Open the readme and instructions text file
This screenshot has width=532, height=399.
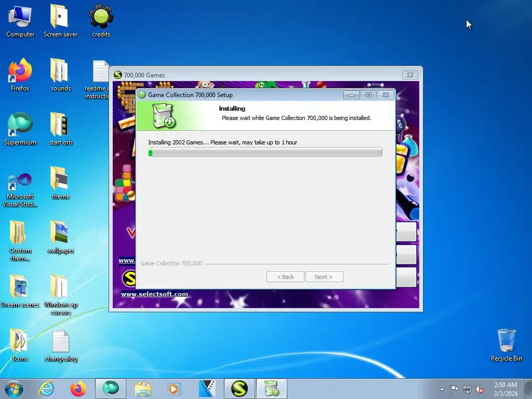pyautogui.click(x=97, y=79)
